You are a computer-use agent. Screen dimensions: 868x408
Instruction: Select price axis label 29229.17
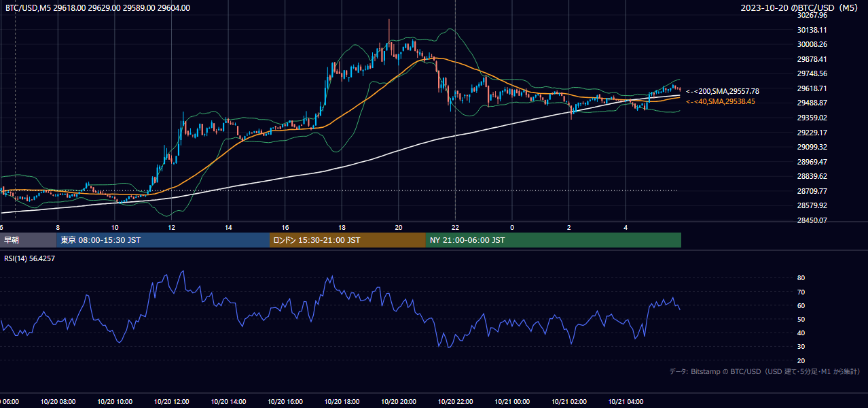812,133
